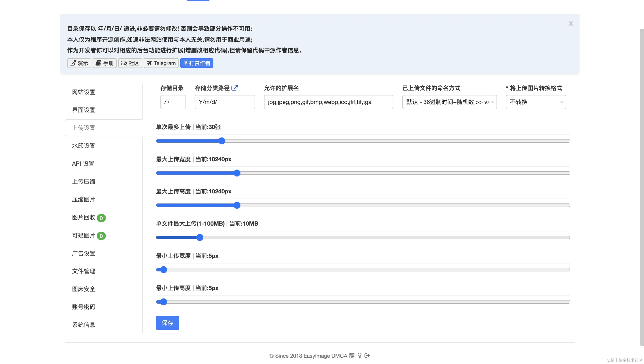Click the 存储目录 input field
Viewport: 644px width, 364px height.
click(173, 102)
